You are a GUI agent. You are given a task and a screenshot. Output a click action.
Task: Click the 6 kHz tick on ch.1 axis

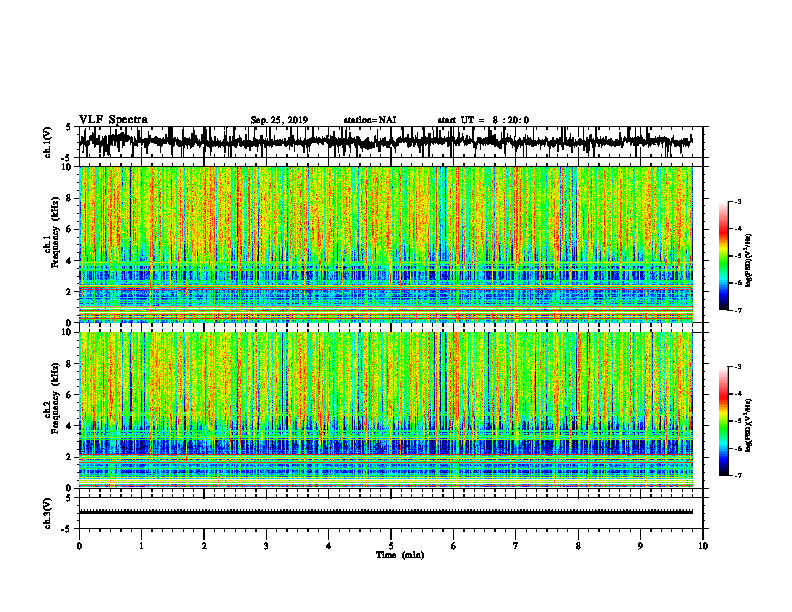tap(69, 230)
